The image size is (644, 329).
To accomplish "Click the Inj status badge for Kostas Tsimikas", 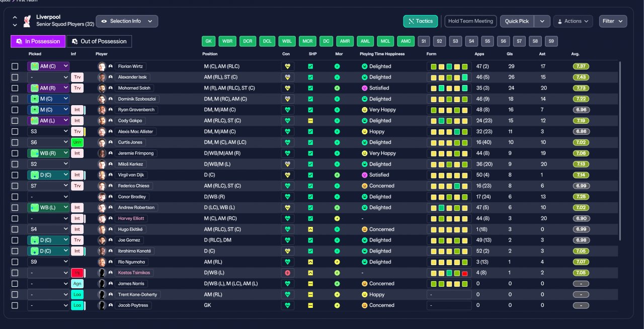I will click(x=77, y=273).
